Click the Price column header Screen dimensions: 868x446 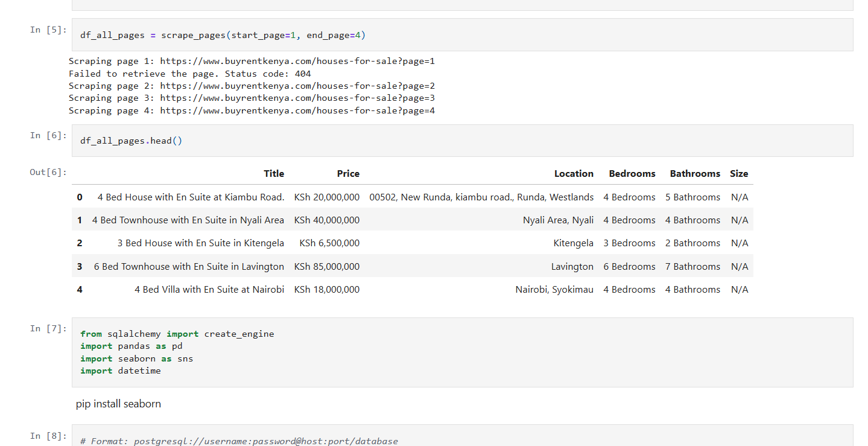pyautogui.click(x=348, y=174)
